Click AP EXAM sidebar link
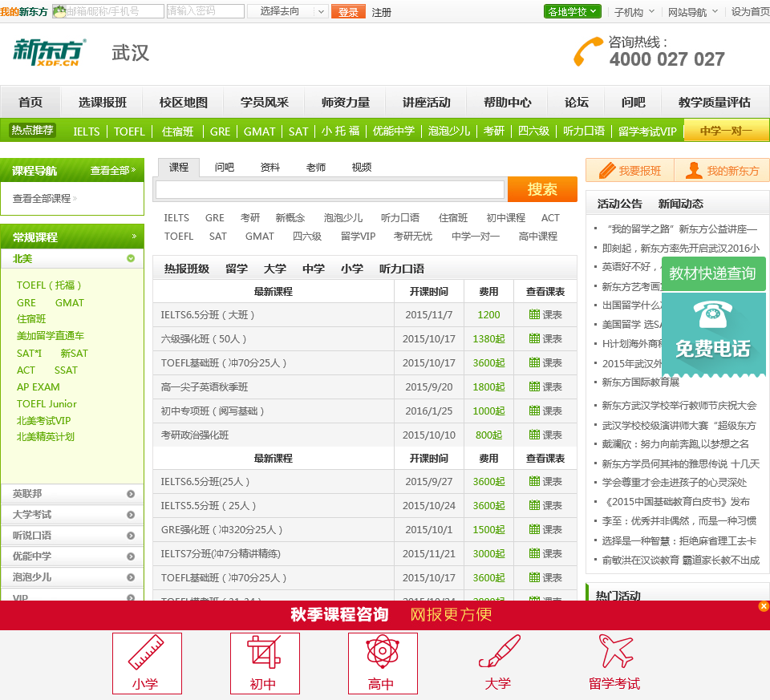This screenshot has height=700, width=770. point(38,386)
